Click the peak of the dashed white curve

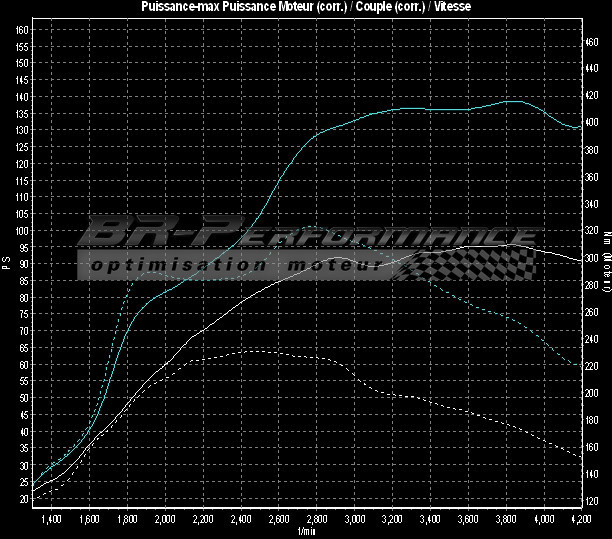point(255,351)
